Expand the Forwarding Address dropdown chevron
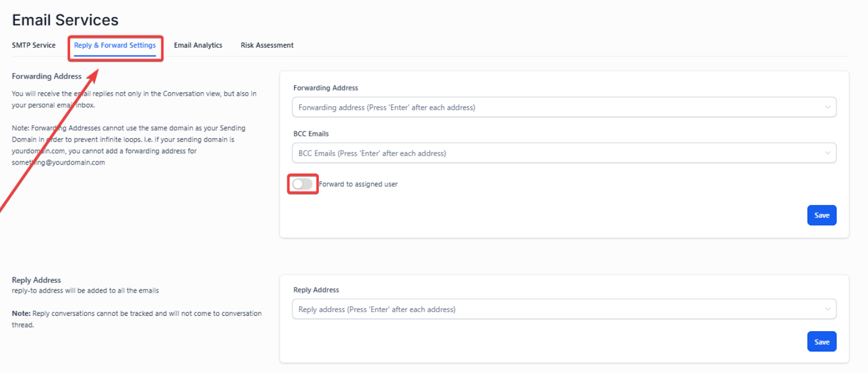Screen dimensions: 868x373 click(x=827, y=108)
